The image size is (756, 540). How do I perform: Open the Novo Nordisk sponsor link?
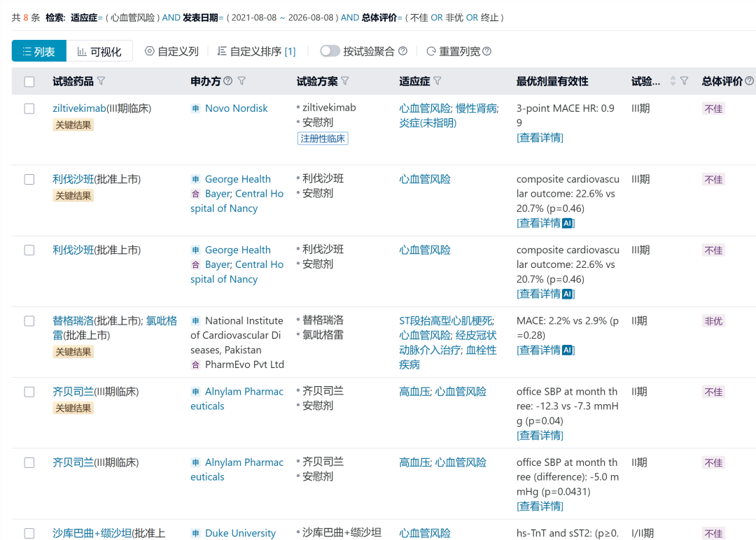(237, 108)
